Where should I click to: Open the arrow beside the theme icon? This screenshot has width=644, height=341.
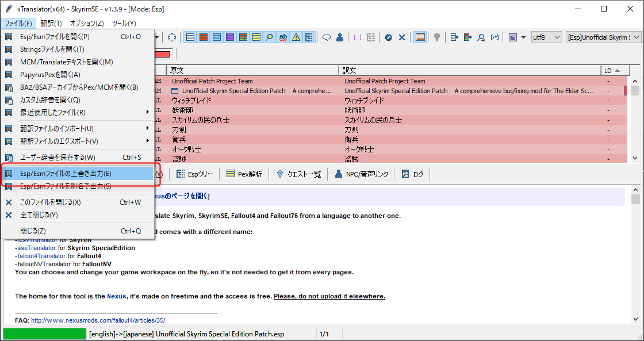[523, 37]
